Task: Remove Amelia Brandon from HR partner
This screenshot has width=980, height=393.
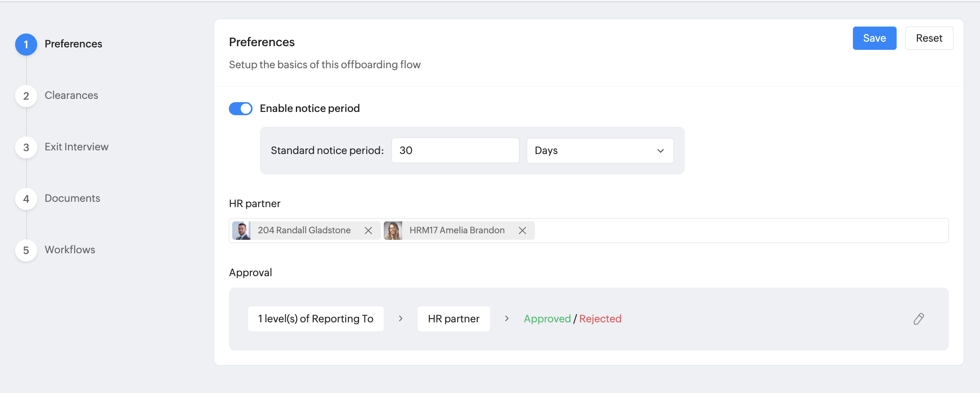Action: click(x=522, y=230)
